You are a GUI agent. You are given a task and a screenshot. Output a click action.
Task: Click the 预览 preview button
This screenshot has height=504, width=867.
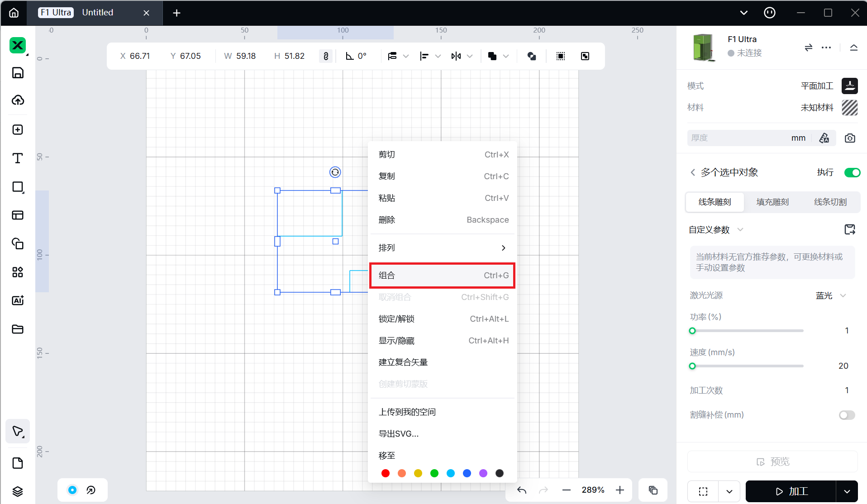click(x=772, y=461)
